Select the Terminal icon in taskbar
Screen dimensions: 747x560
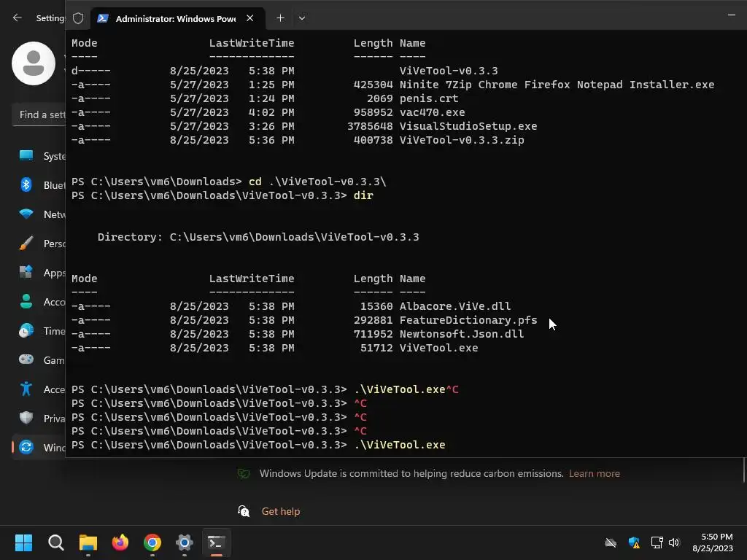click(216, 542)
